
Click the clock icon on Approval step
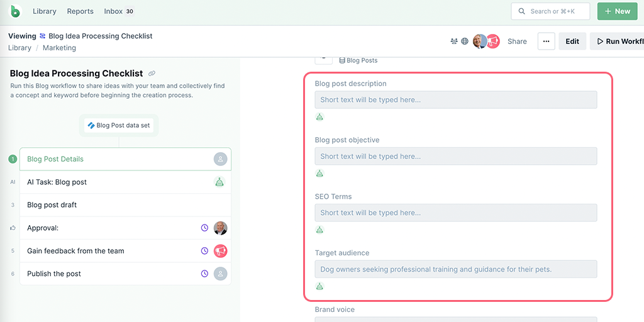point(204,228)
